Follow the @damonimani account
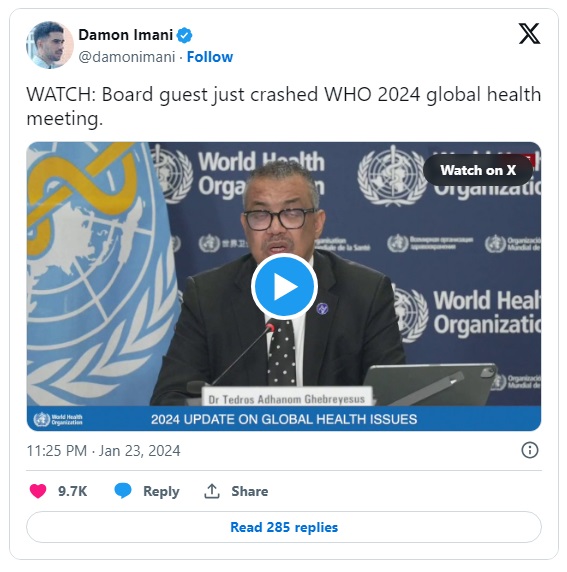This screenshot has height=572, width=567. [210, 57]
